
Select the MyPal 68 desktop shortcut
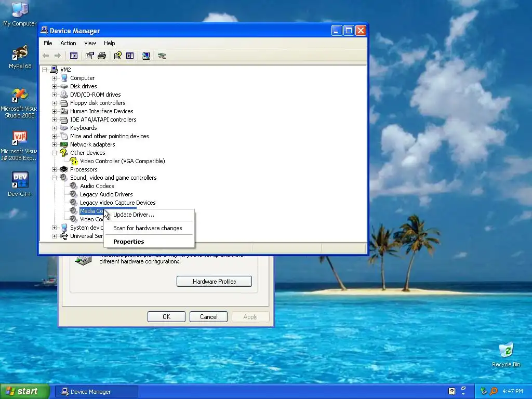point(20,57)
